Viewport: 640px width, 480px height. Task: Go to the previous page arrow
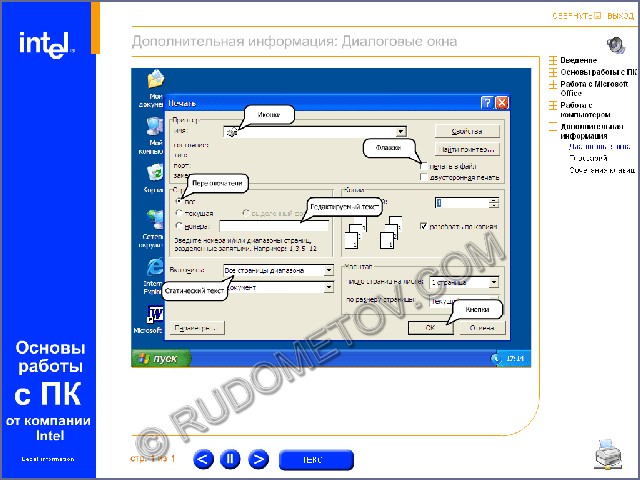point(203,460)
